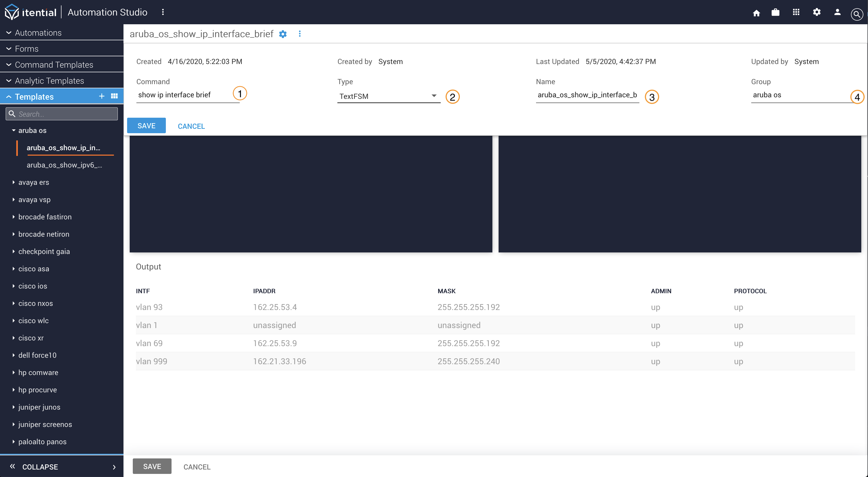Expand the Analytic Templates section
Image resolution: width=868 pixels, height=477 pixels.
coord(62,81)
